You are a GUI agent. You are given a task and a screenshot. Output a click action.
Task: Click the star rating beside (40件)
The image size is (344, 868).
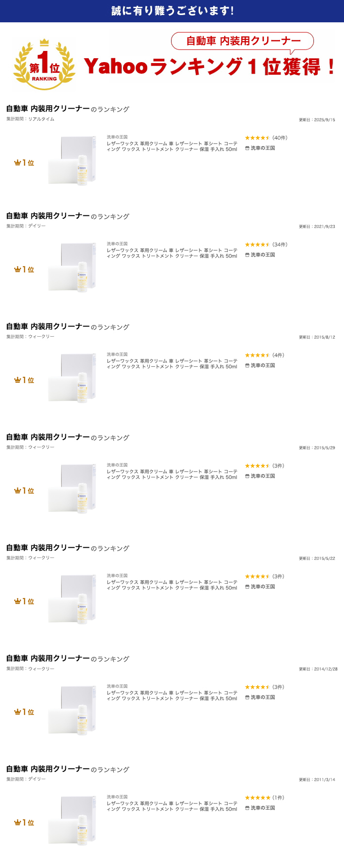click(257, 138)
